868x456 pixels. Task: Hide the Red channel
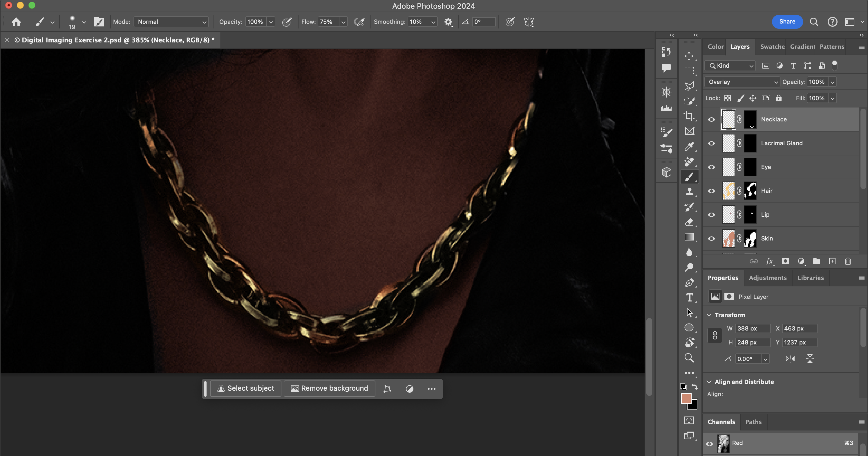click(x=709, y=444)
